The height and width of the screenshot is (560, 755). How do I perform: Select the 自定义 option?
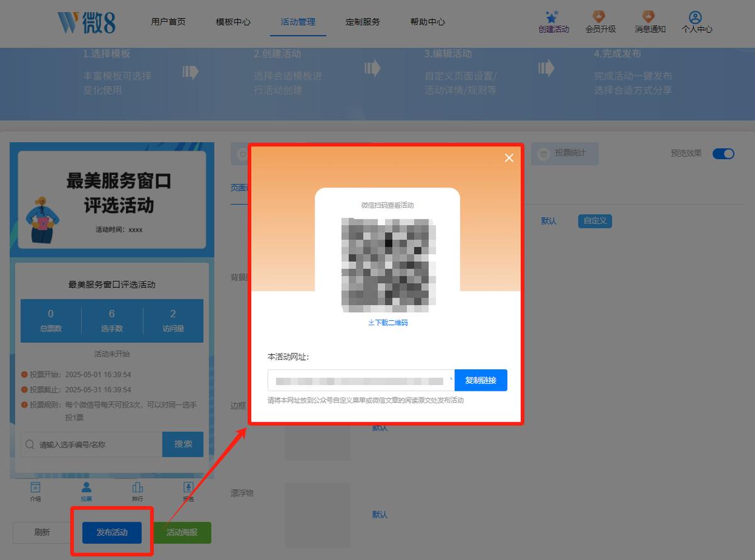click(595, 221)
